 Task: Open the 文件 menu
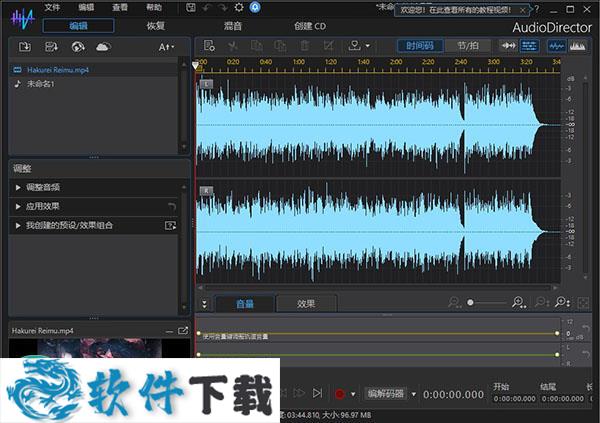coord(52,7)
